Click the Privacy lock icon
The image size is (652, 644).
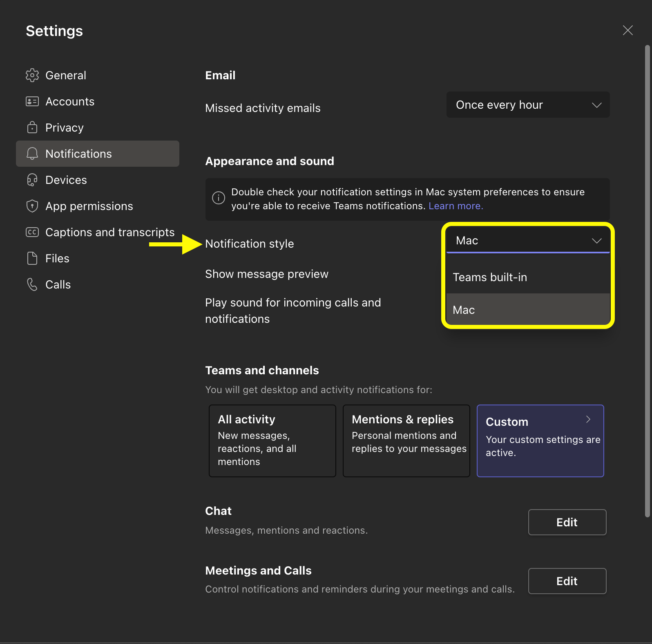(x=32, y=127)
